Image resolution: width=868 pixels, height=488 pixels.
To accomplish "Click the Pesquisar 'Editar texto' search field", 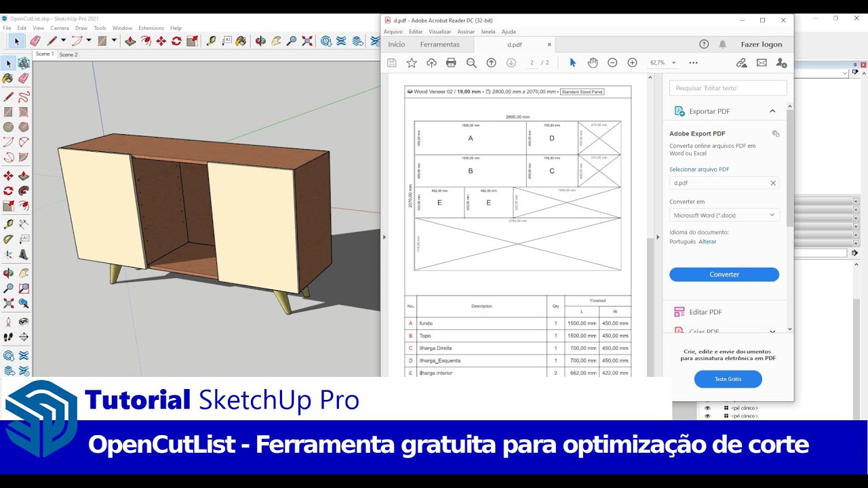I will pyautogui.click(x=728, y=87).
